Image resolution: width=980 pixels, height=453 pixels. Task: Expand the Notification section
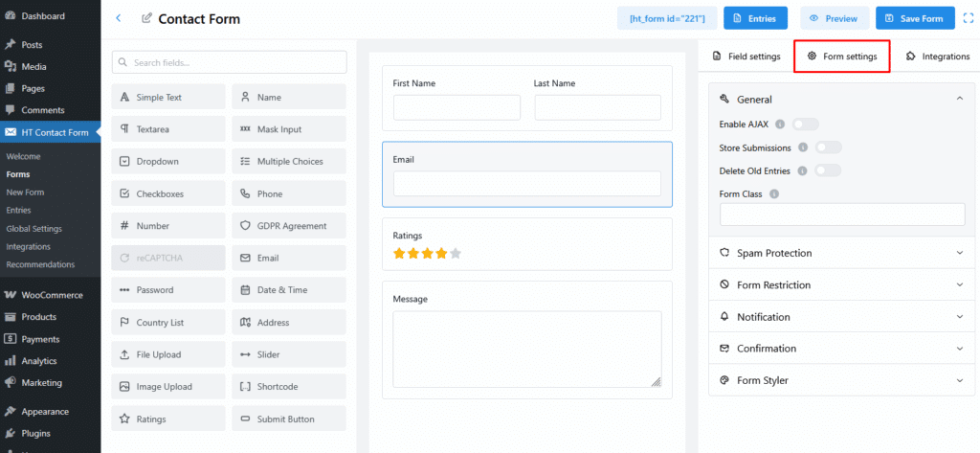tap(841, 317)
